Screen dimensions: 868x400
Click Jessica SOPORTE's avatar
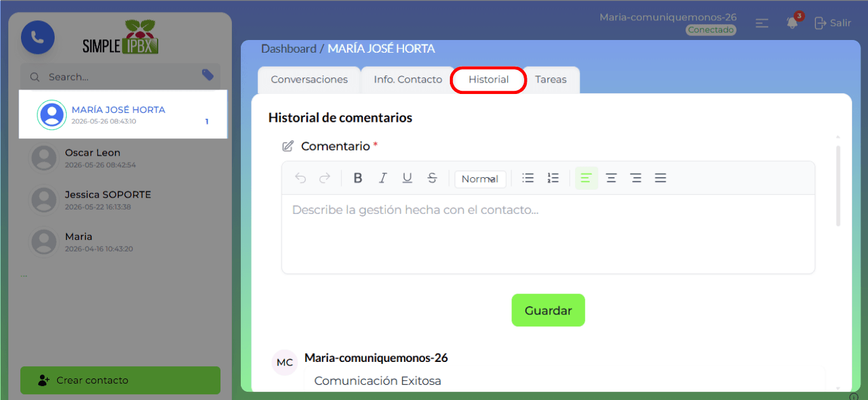point(44,200)
